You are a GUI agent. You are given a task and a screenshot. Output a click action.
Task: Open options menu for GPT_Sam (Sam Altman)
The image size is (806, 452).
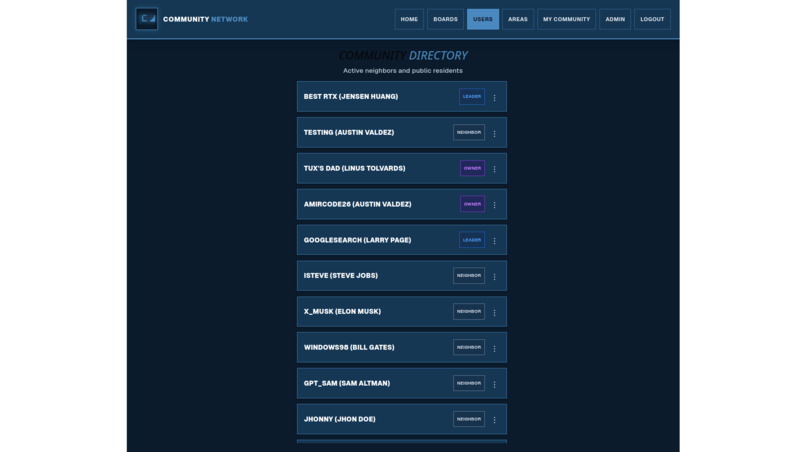click(x=494, y=384)
